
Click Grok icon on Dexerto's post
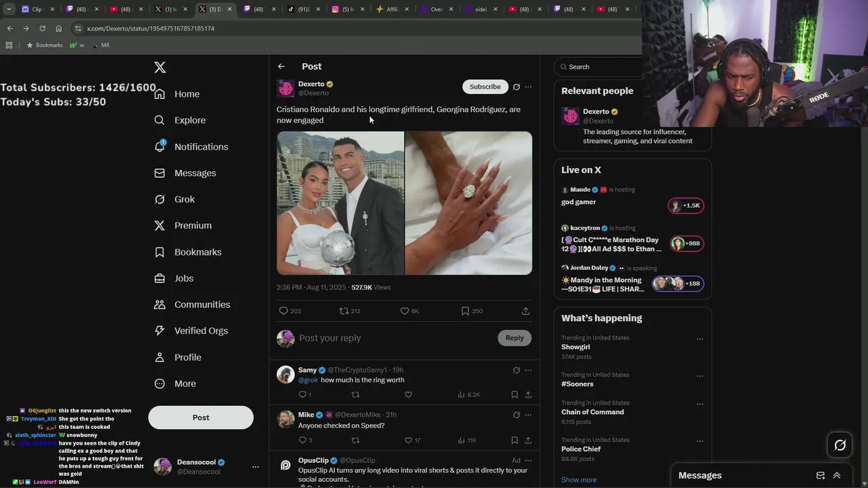[517, 87]
